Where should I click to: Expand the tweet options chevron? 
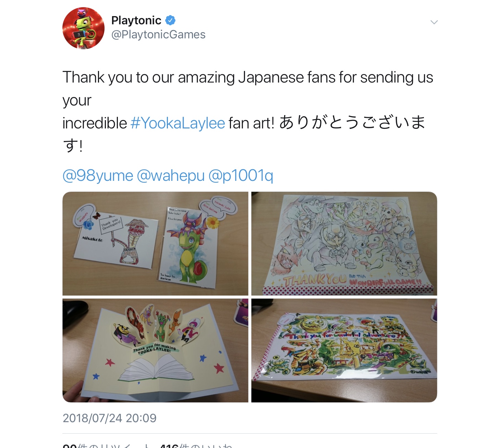click(434, 22)
